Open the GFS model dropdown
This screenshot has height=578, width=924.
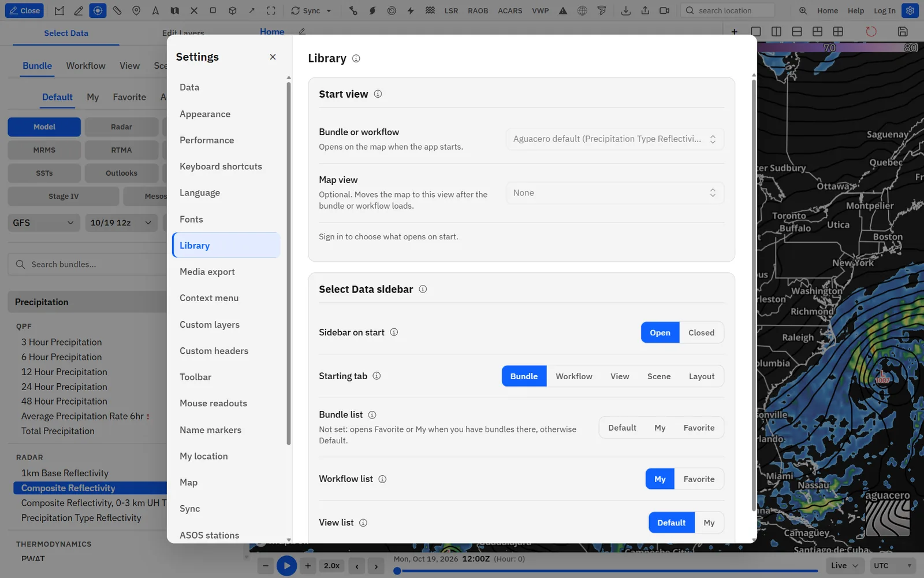click(x=44, y=223)
